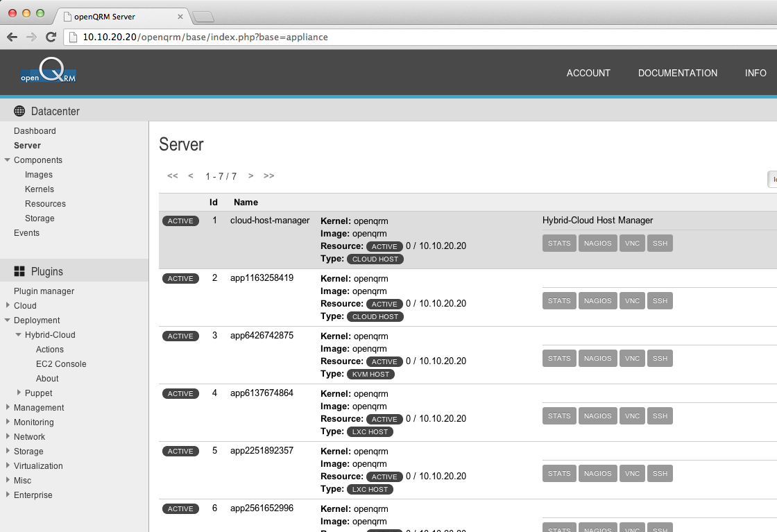Click the openQRM logo
The width and height of the screenshot is (777, 532).
click(49, 72)
